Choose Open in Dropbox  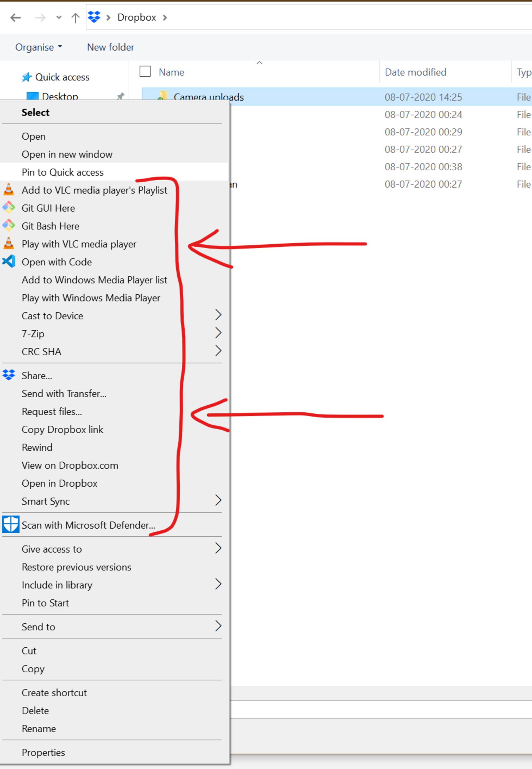[x=114, y=484]
